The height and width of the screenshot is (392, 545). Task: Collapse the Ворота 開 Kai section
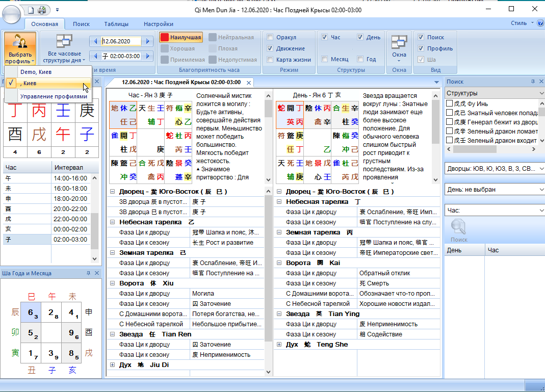(279, 263)
